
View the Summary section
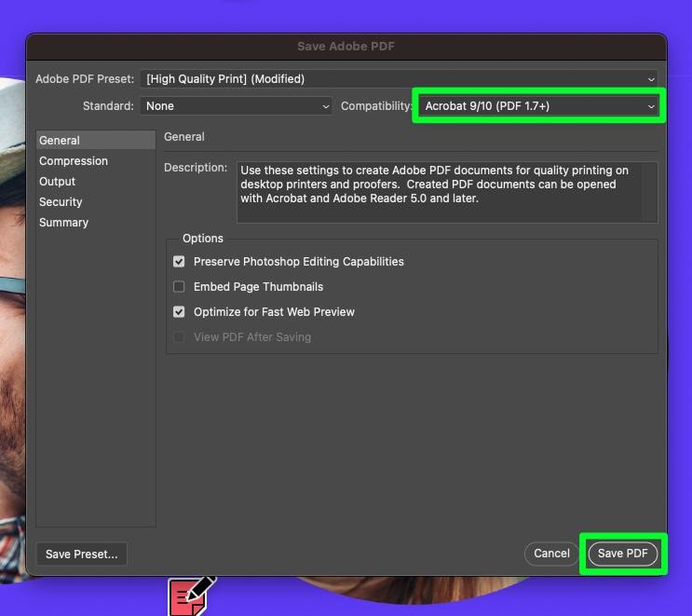[96, 223]
